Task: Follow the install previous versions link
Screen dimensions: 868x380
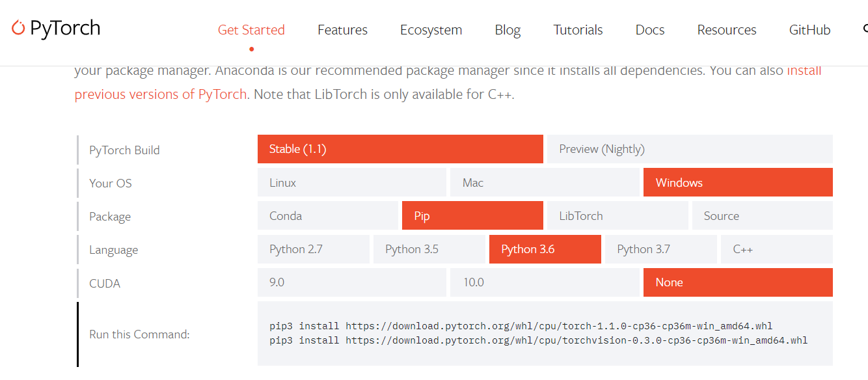Action: [x=160, y=94]
